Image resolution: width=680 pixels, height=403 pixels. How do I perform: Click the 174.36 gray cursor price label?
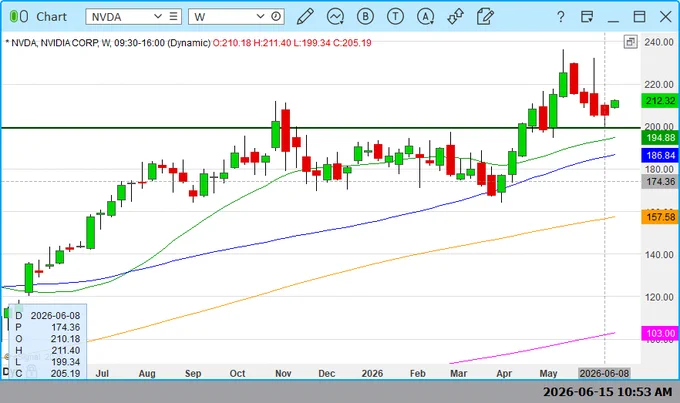point(660,182)
